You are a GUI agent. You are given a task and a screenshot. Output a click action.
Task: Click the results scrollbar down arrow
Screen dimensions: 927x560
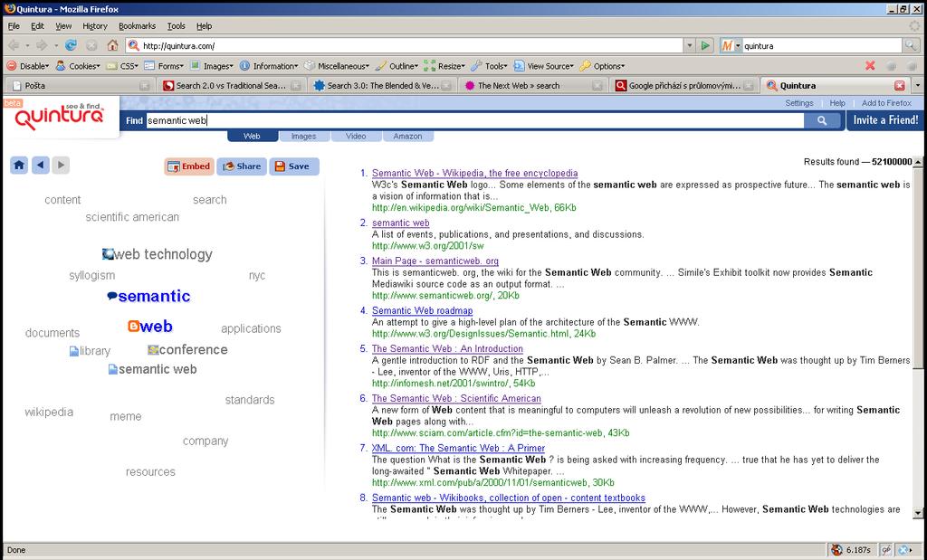click(x=918, y=513)
